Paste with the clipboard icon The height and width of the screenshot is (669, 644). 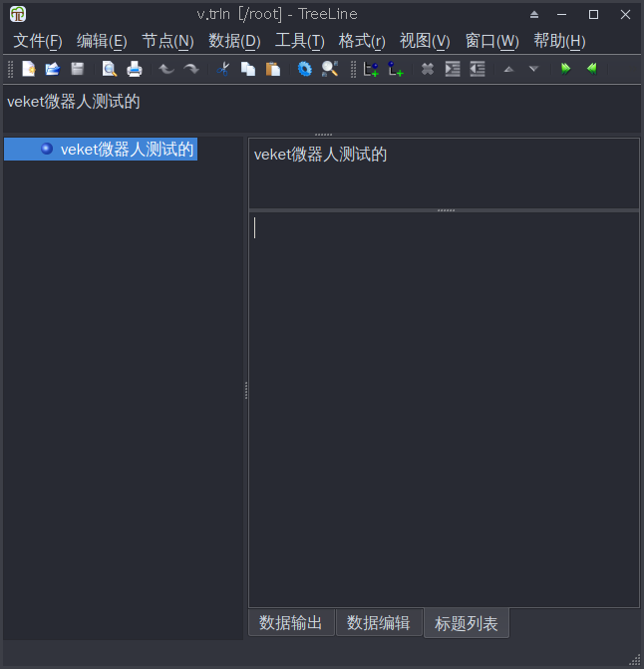coord(272,69)
